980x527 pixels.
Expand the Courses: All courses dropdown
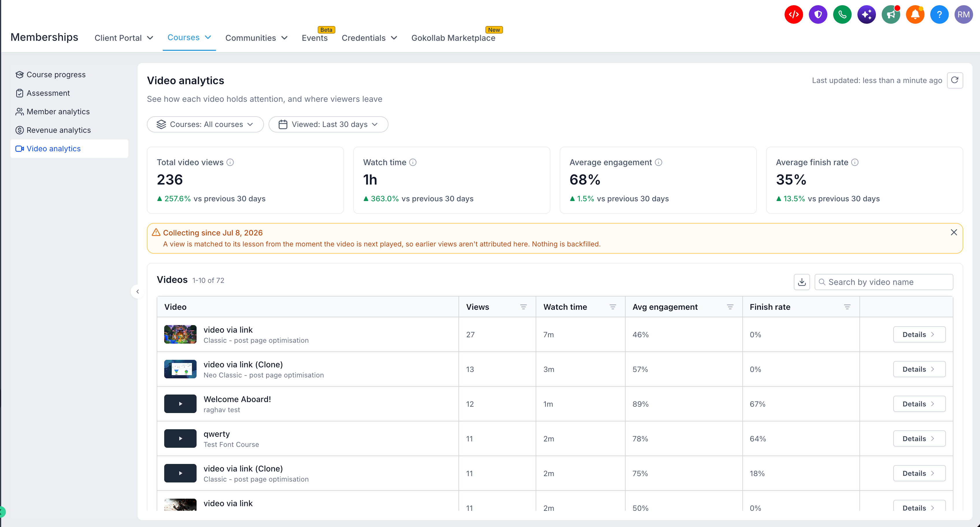(205, 124)
